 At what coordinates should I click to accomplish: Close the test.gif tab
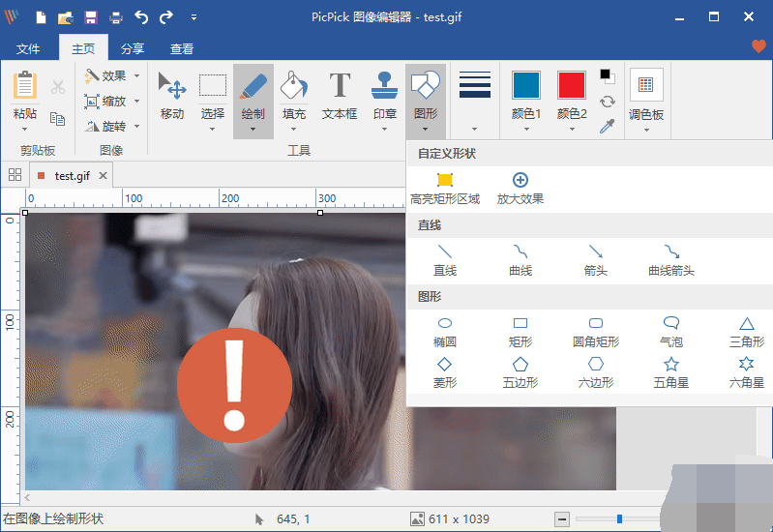(x=103, y=175)
